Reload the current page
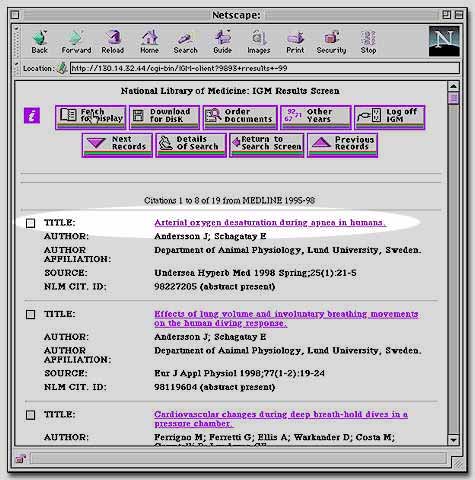 [113, 42]
